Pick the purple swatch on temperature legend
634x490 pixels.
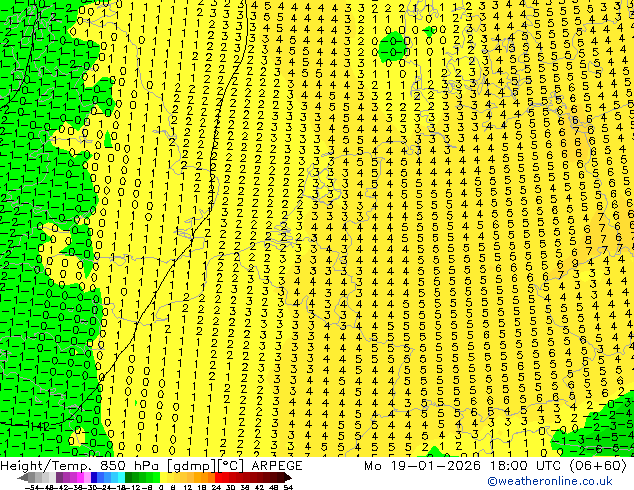[x=66, y=478]
